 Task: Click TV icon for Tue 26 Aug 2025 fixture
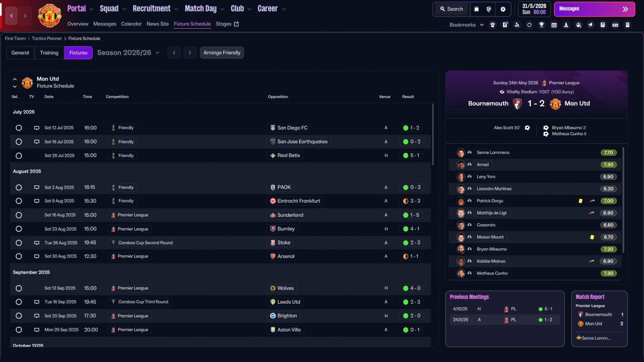36,242
